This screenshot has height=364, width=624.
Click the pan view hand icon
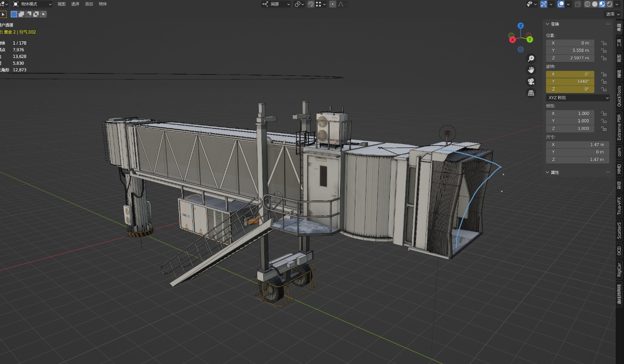click(531, 70)
